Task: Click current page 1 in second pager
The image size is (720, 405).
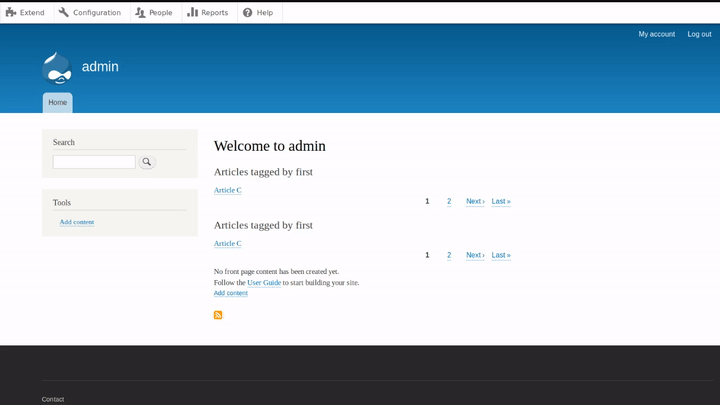Action: 427,255
